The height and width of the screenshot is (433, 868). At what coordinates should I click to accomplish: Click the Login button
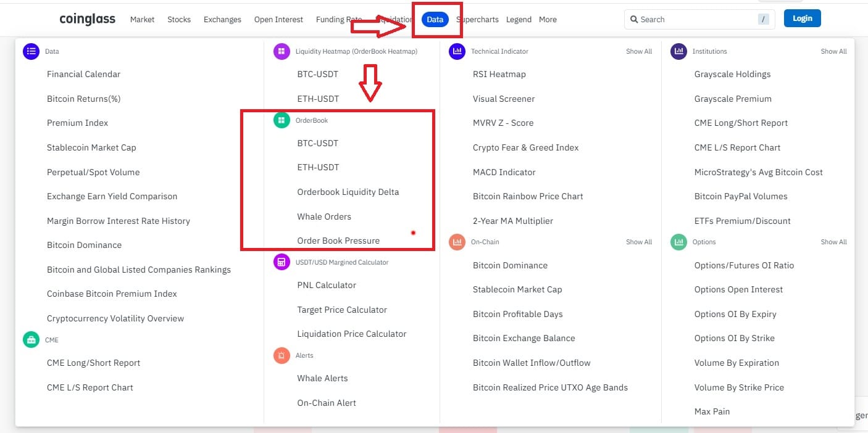[802, 19]
